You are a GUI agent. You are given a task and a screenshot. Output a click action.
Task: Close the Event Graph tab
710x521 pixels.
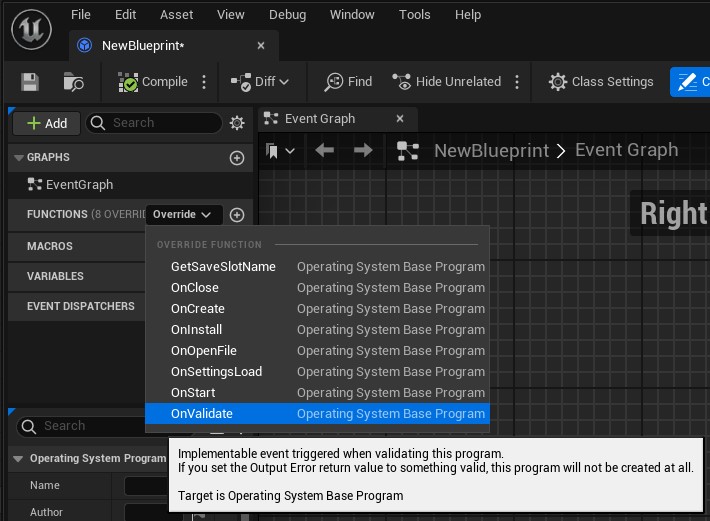pos(400,119)
